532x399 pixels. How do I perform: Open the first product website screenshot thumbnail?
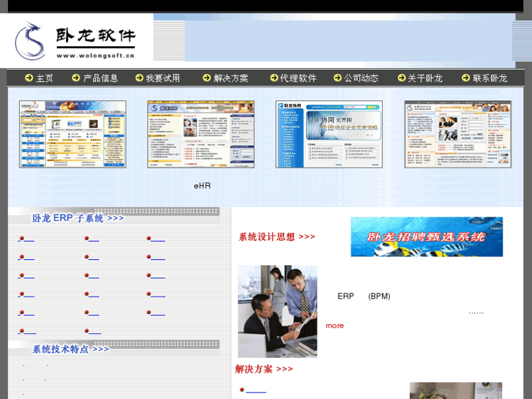[x=72, y=134]
